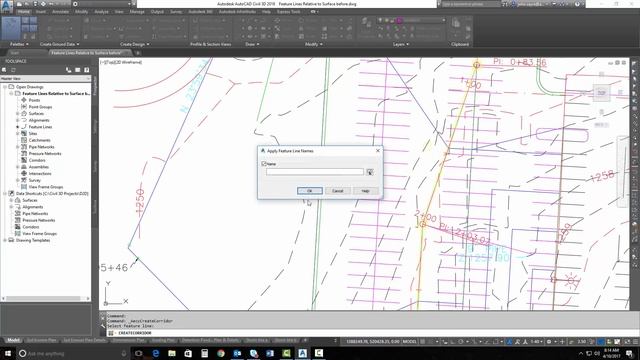Open the Help question mark icon in title bar
The image size is (640, 360).
[x=577, y=4]
